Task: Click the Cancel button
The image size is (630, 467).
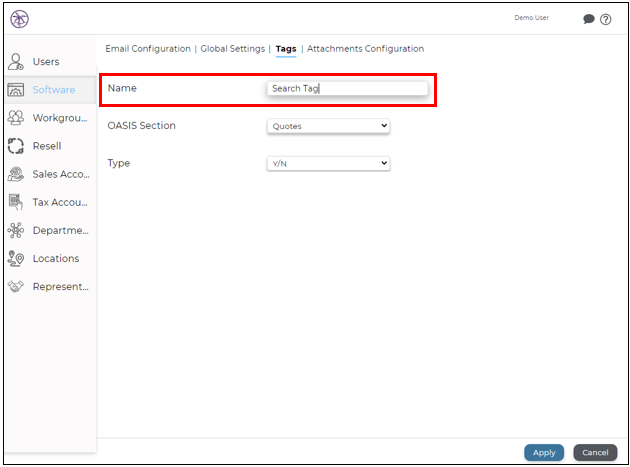Action: [x=595, y=453]
